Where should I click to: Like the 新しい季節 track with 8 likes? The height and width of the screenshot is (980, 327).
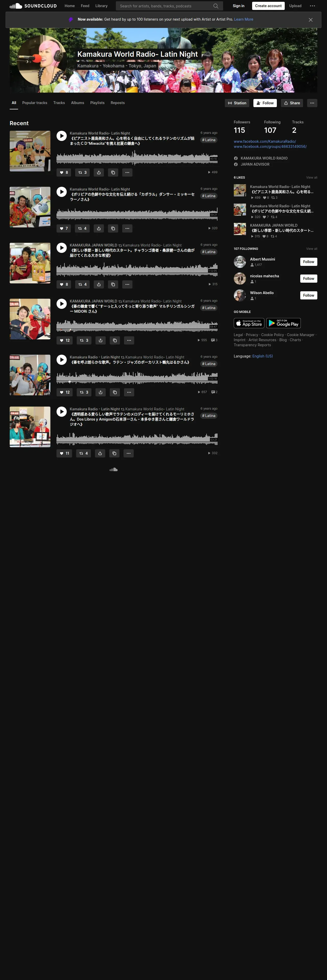coord(64,284)
